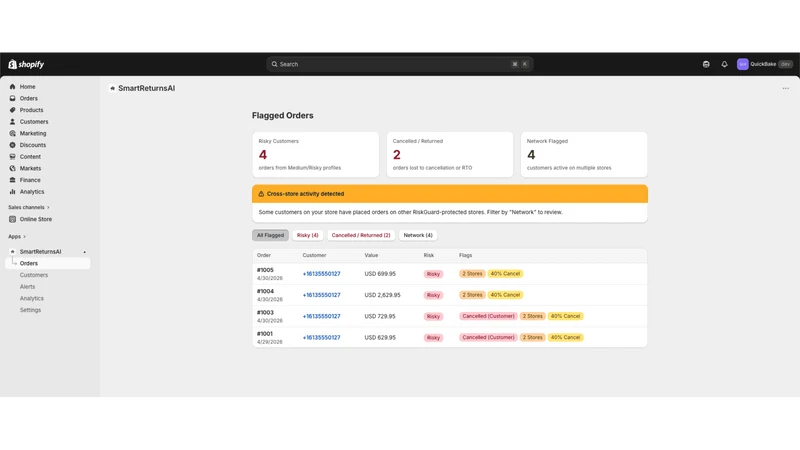Open Analytics under SmartReturnsAI

tap(32, 298)
